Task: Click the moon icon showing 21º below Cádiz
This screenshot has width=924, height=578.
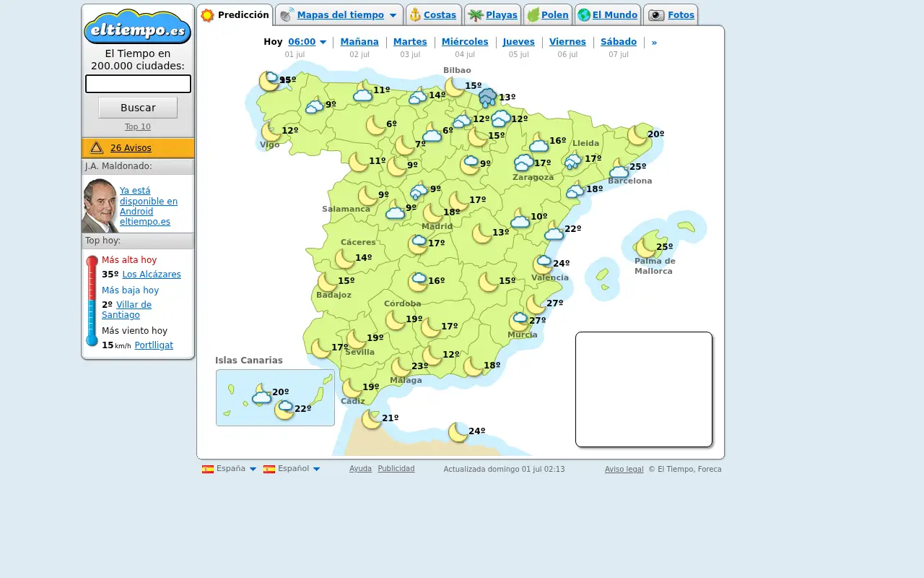Action: tap(372, 419)
